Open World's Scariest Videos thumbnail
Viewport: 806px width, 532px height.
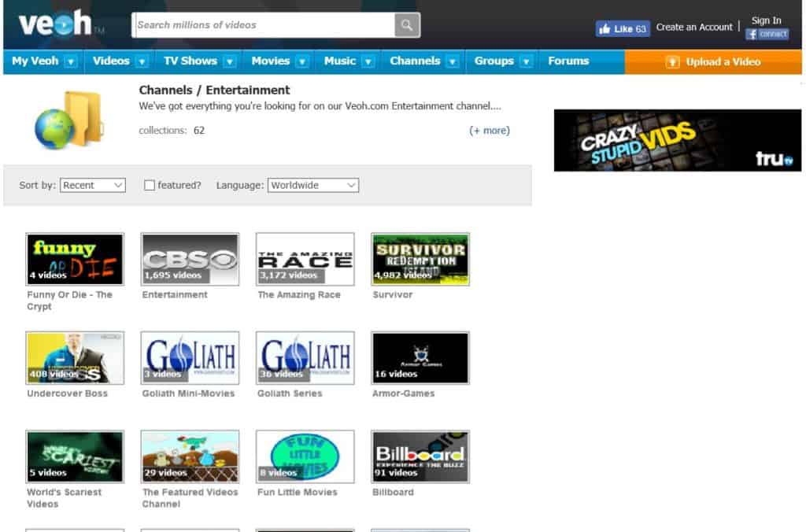[x=75, y=456]
